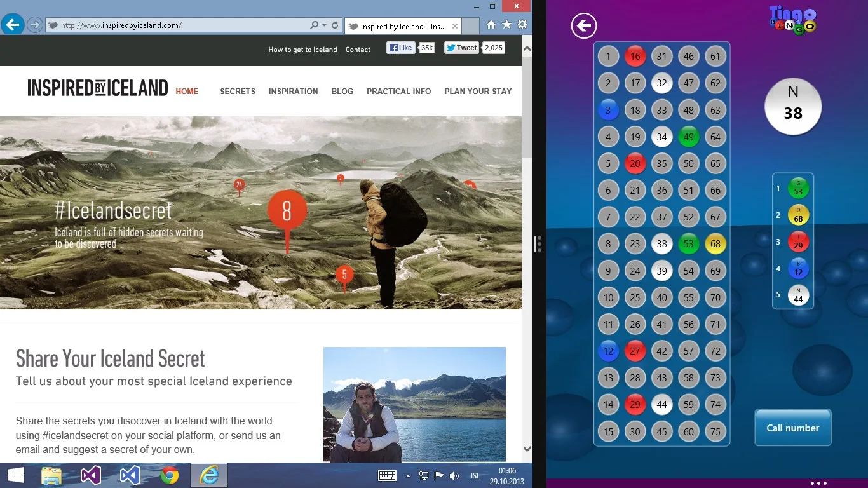Go back in Internet Explorer
Viewport: 868px width, 488px height.
coord(12,25)
